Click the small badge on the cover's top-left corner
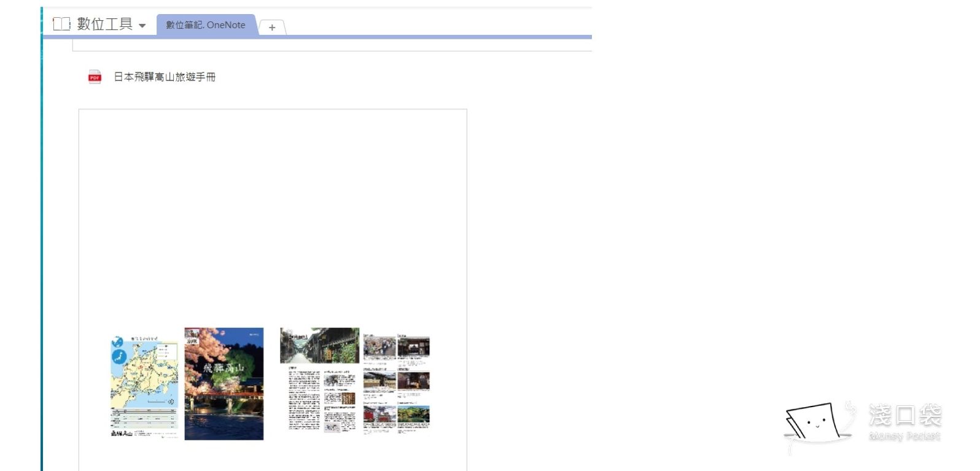The height and width of the screenshot is (471, 980). click(192, 335)
